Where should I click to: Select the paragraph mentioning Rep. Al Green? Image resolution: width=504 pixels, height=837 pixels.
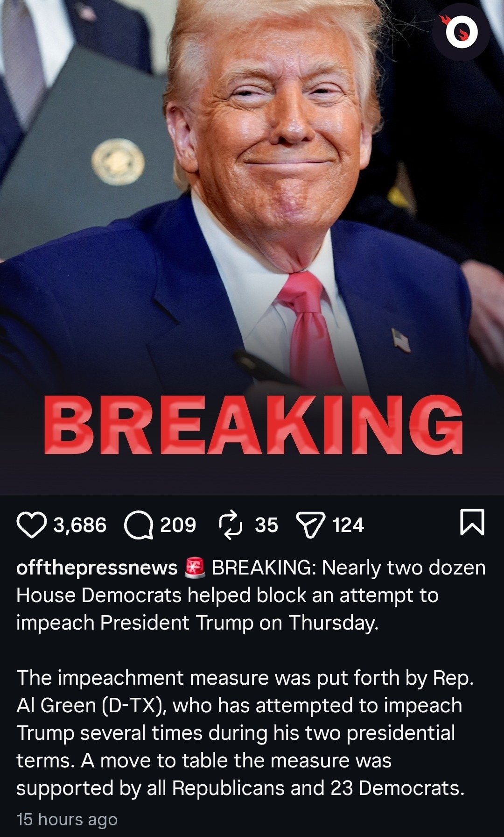click(245, 733)
